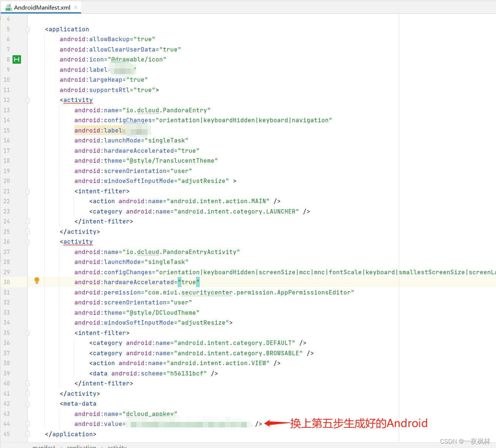Collapse the intent-filter fold at line 21
The width and height of the screenshot is (496, 448).
[28, 191]
